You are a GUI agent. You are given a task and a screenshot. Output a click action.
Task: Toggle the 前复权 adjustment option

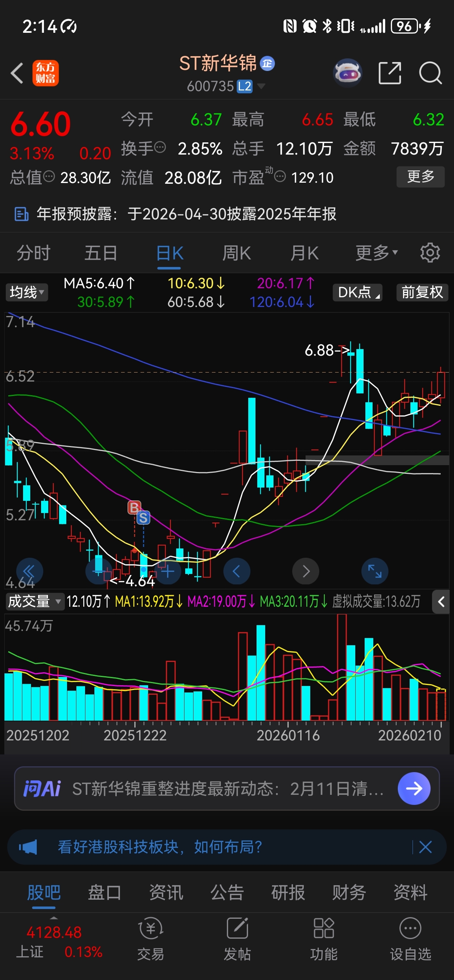point(422,292)
